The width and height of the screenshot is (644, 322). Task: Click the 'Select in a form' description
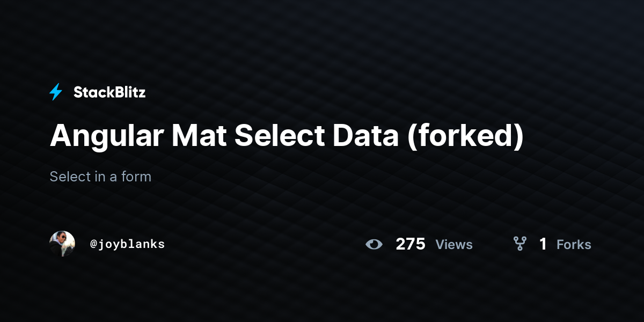(100, 177)
